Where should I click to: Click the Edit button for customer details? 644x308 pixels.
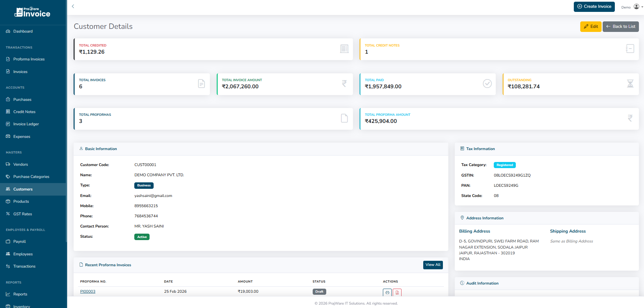pos(591,26)
